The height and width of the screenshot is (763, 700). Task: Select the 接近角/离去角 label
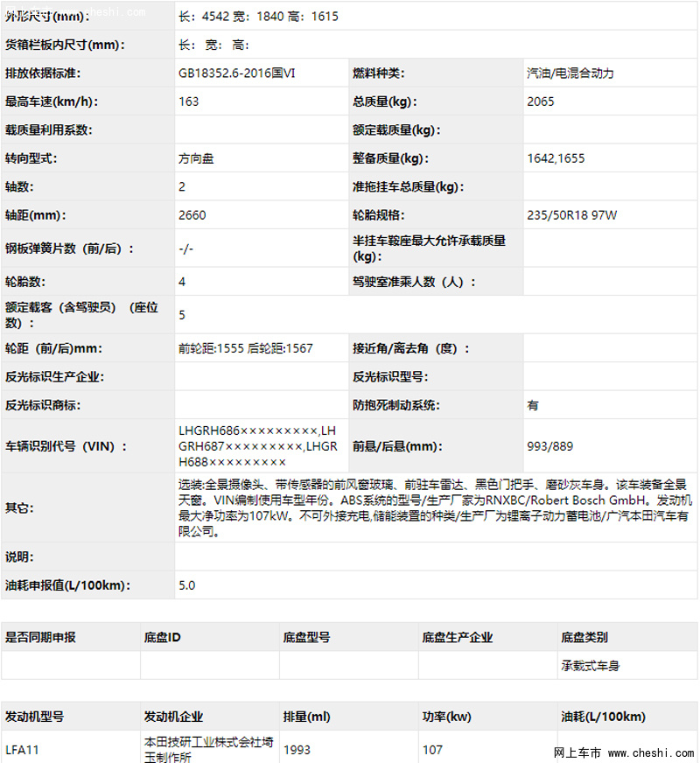(x=411, y=348)
